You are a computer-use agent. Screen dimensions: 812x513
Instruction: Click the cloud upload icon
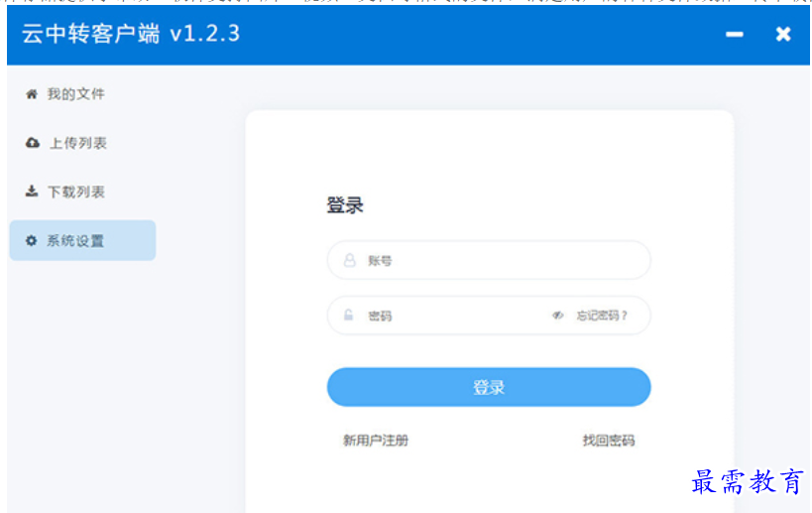(x=32, y=143)
